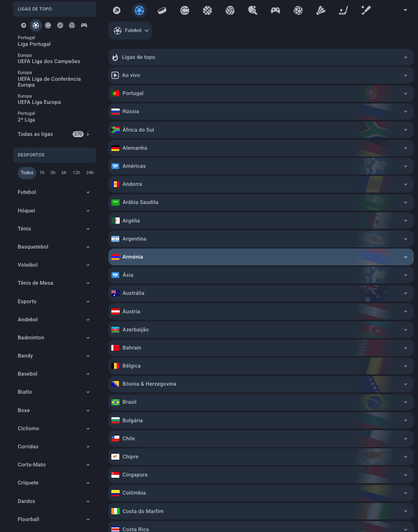Screen dimensions: 418x532
Task: Expand the Basquetebol section in sidebar
Action: pos(54,247)
